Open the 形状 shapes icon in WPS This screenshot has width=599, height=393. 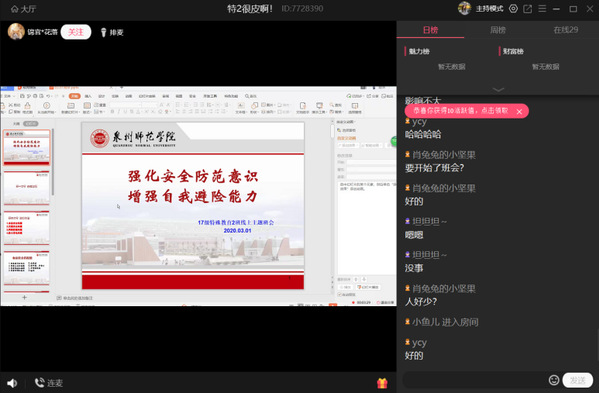tap(254, 107)
